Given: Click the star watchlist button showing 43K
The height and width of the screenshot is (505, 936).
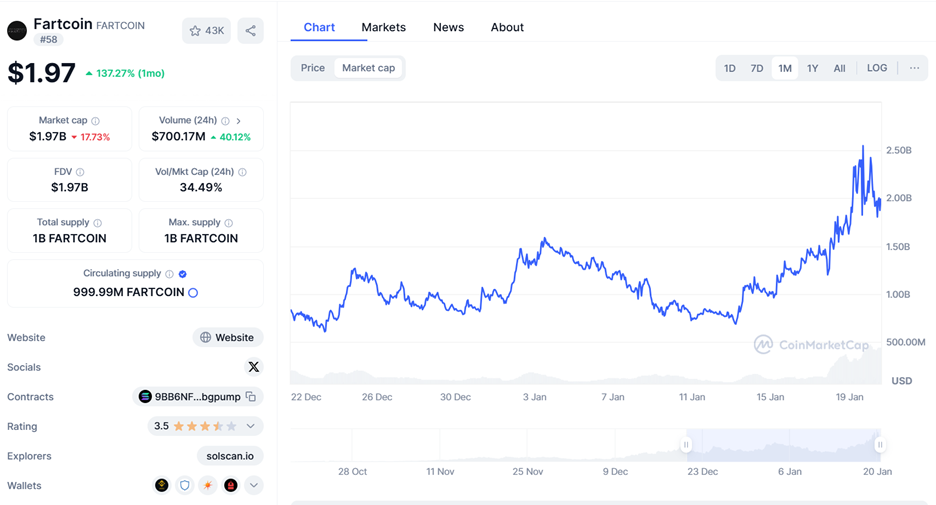Looking at the screenshot, I should coord(206,30).
